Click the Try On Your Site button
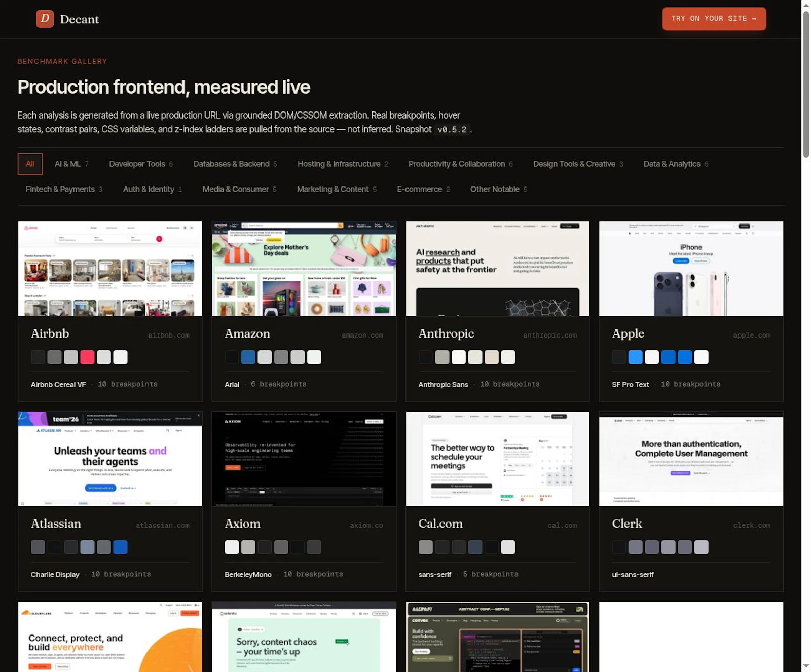The height and width of the screenshot is (672, 811). (x=714, y=19)
